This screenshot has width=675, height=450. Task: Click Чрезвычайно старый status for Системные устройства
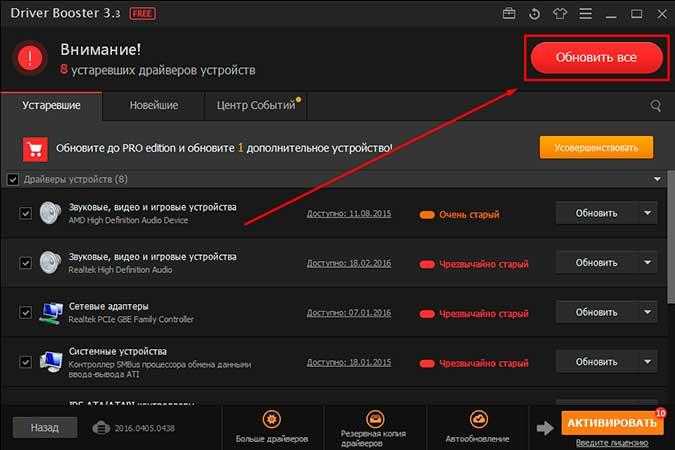click(483, 363)
